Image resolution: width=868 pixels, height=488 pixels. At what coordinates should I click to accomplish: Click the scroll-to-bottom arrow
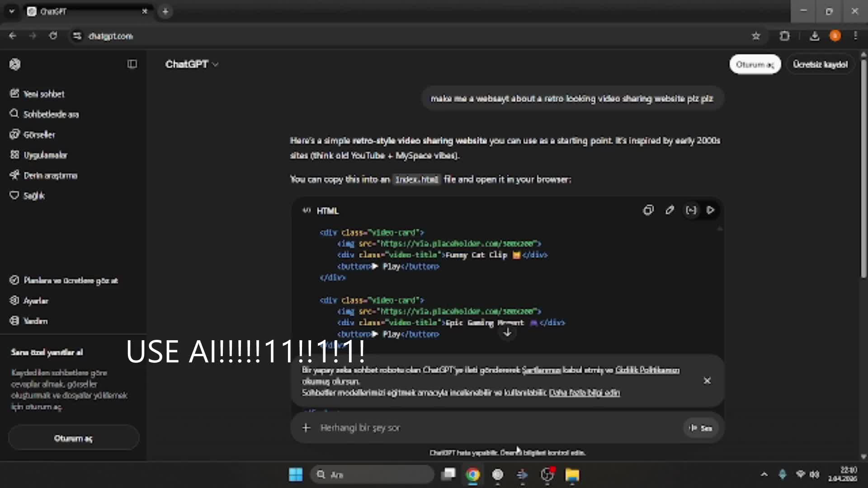(507, 333)
